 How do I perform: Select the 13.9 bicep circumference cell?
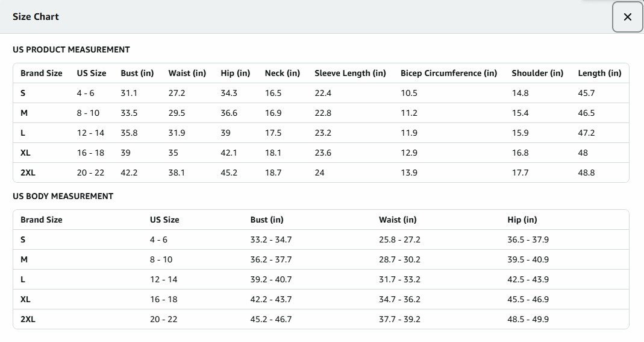[x=409, y=173]
